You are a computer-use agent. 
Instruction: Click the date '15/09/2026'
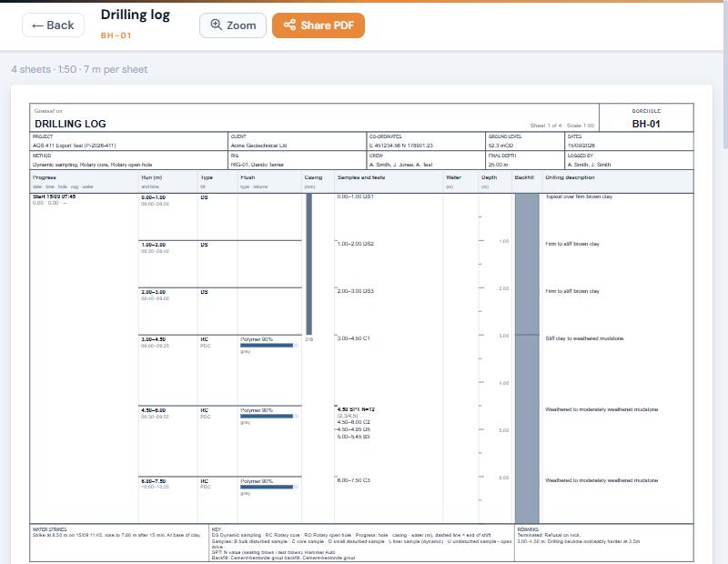coord(581,146)
